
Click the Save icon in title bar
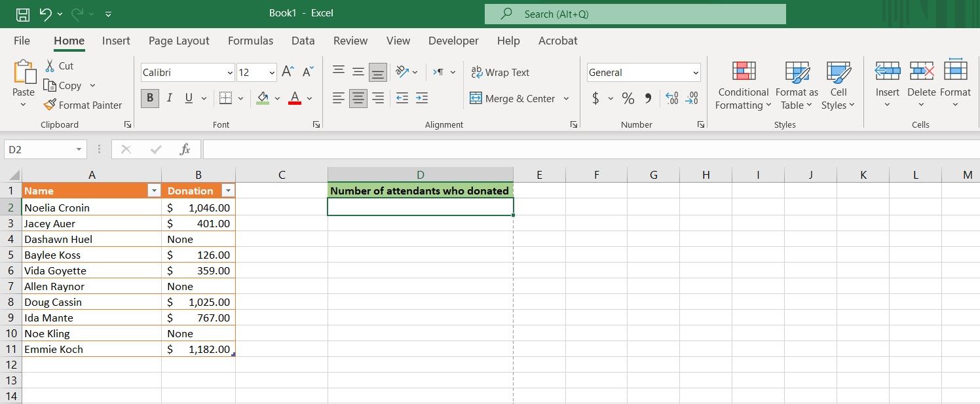pos(22,14)
